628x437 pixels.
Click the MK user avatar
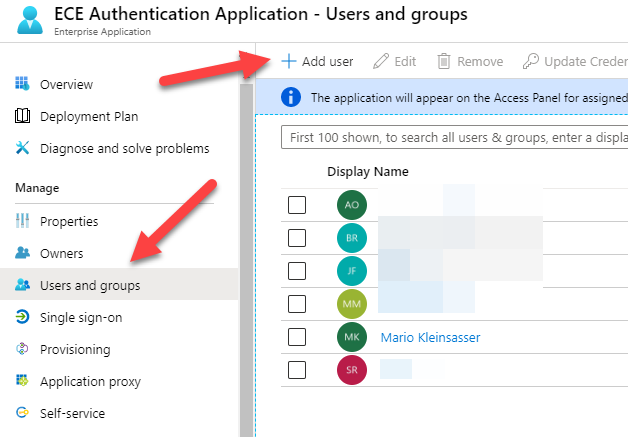tap(352, 337)
